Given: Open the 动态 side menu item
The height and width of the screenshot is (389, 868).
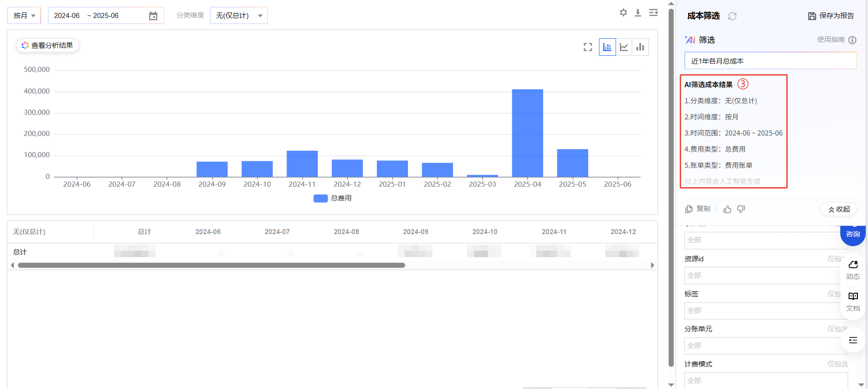Looking at the screenshot, I should click(x=853, y=270).
